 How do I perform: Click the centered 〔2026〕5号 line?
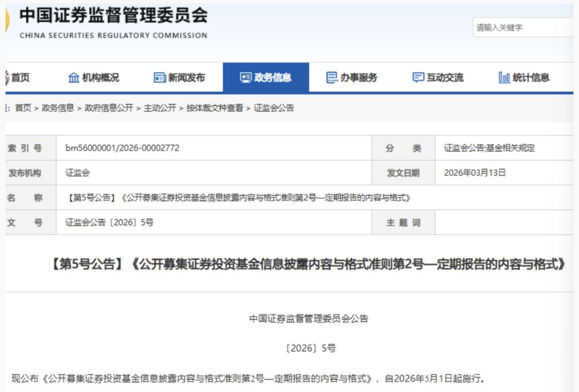(x=311, y=348)
